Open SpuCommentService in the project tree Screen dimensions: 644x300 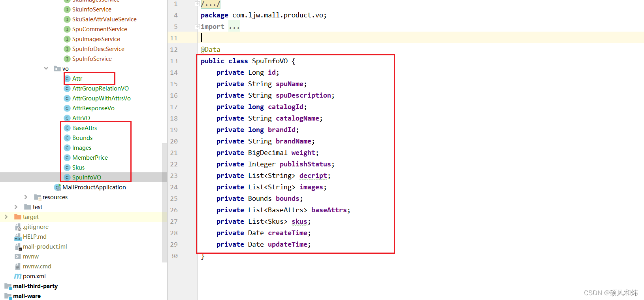[x=100, y=29]
